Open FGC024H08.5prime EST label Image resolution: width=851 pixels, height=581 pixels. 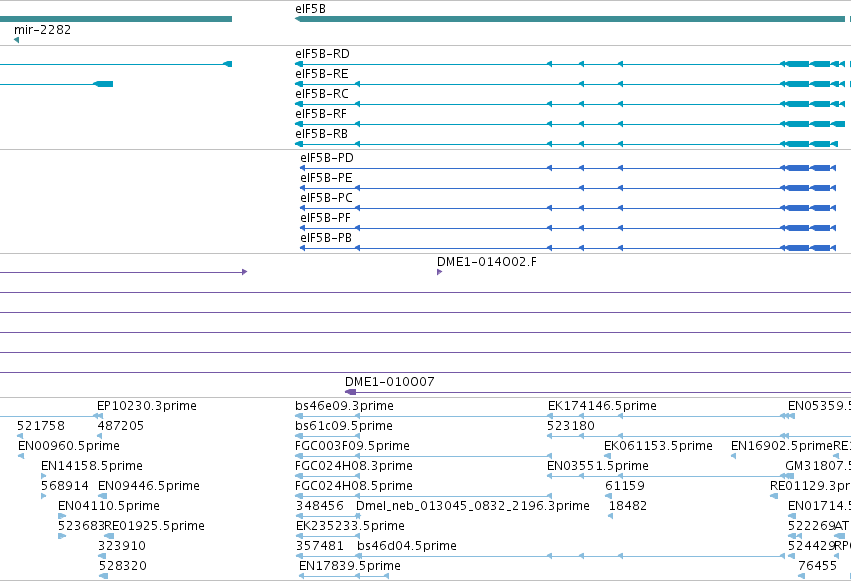click(x=354, y=486)
